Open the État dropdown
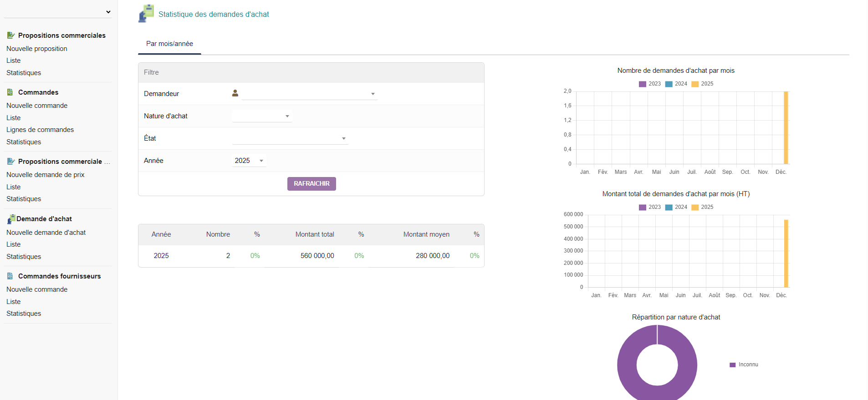Screen dimensions: 868x400 pyautogui.click(x=290, y=138)
